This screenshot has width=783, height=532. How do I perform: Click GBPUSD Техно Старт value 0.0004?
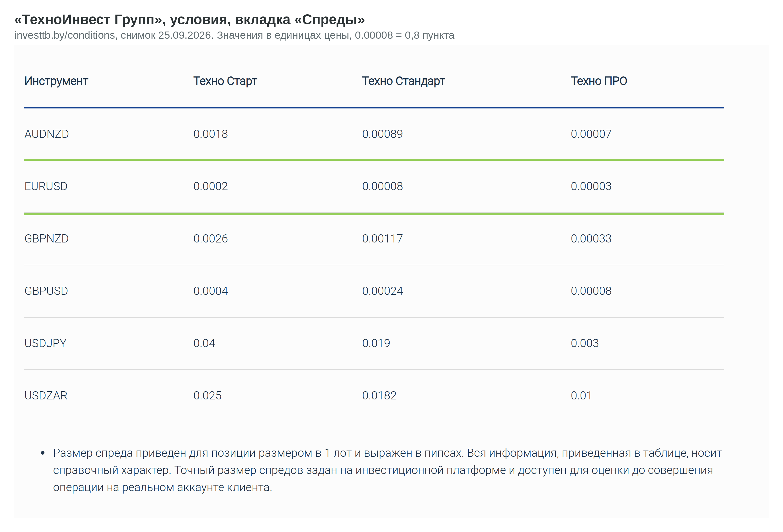coord(211,291)
